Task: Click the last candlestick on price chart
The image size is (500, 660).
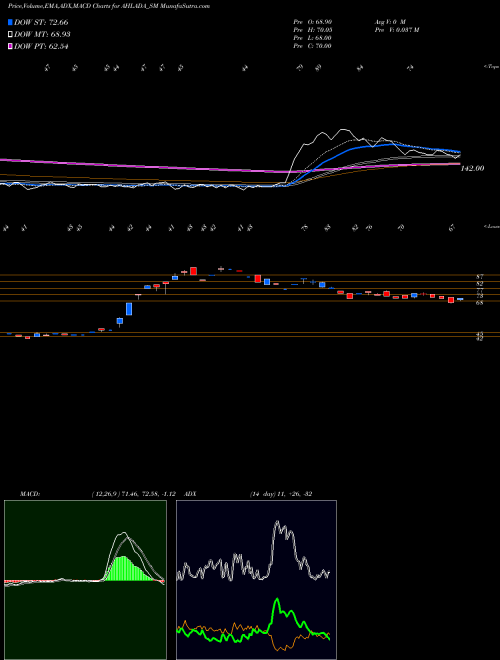Action: pos(460,299)
